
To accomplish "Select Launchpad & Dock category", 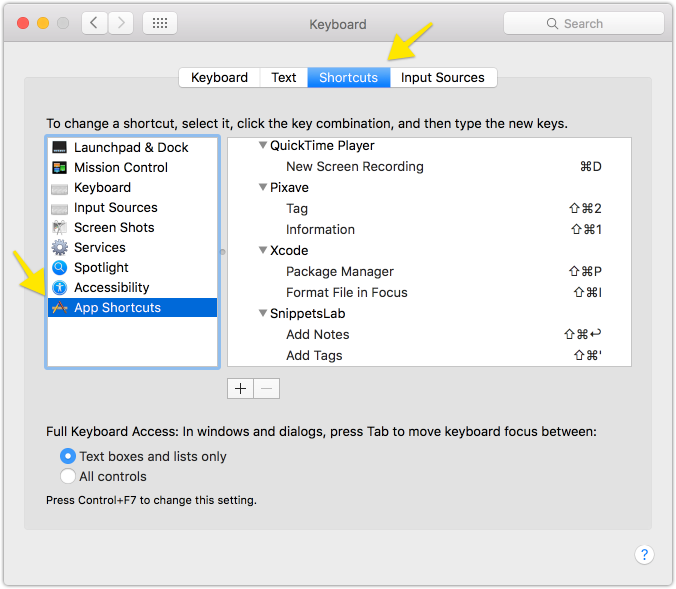I will [132, 147].
